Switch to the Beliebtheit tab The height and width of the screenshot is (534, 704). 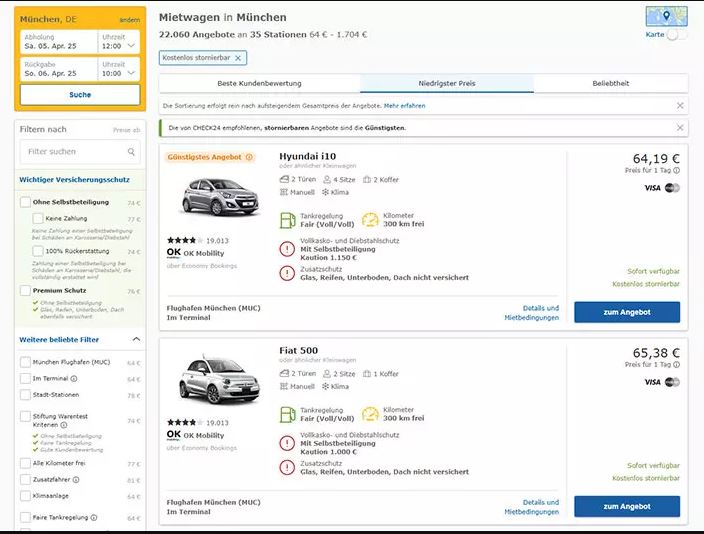[x=611, y=84]
